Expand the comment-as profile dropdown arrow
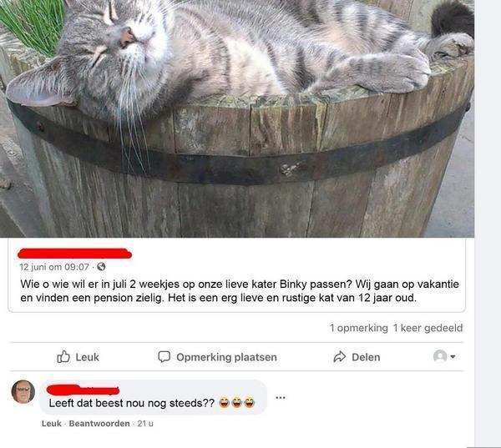This screenshot has height=448, width=501. pyautogui.click(x=453, y=357)
